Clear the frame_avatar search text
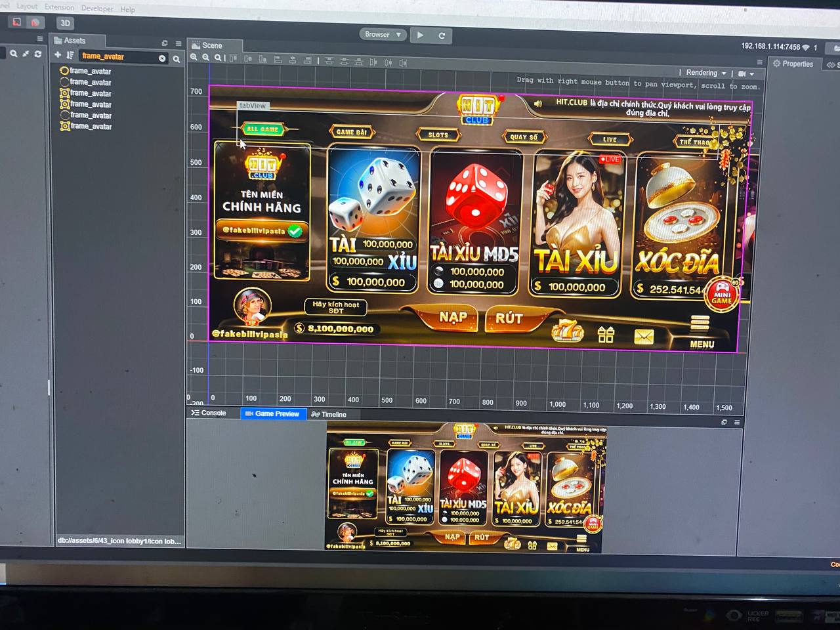840x630 pixels. pos(162,58)
